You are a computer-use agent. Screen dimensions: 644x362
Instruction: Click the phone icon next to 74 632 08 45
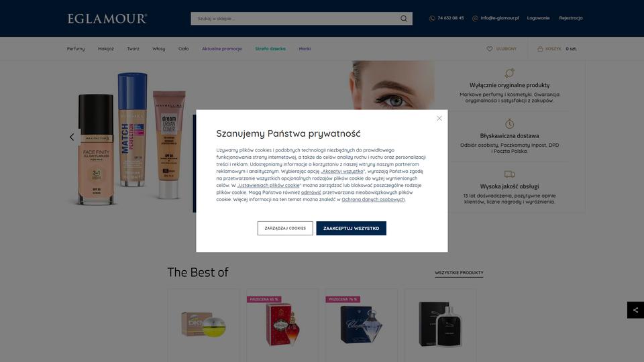(x=432, y=19)
